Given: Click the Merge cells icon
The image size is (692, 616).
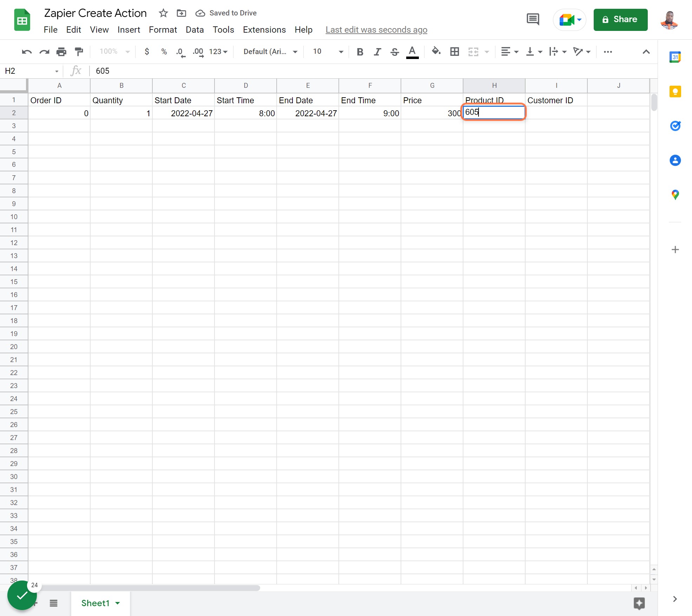Looking at the screenshot, I should point(473,52).
